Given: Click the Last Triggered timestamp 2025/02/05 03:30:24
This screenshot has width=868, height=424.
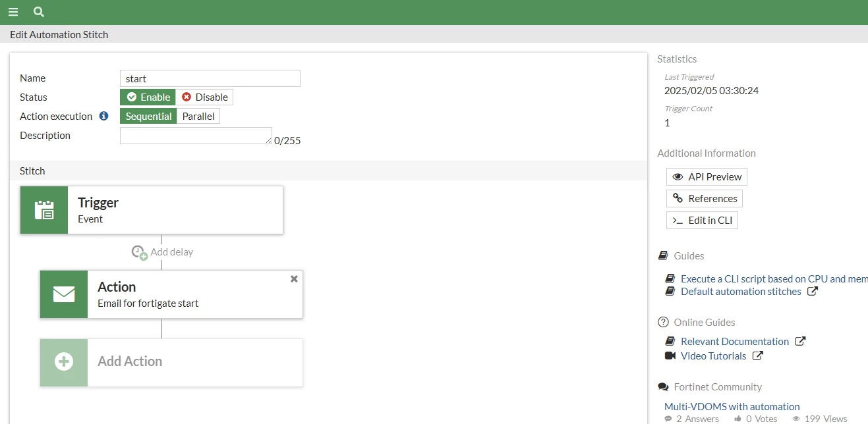Looking at the screenshot, I should [x=712, y=90].
